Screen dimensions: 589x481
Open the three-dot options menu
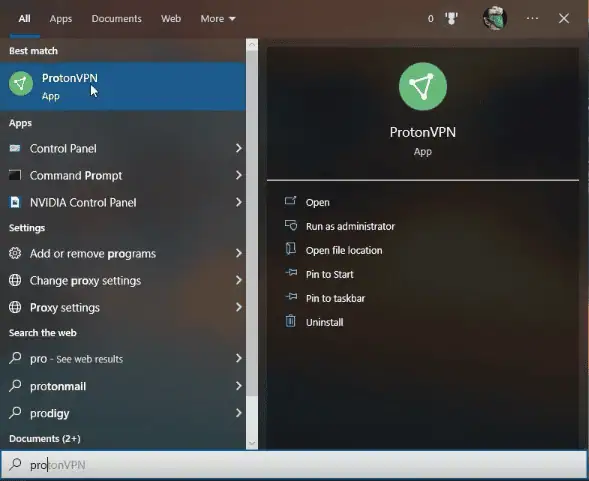532,18
